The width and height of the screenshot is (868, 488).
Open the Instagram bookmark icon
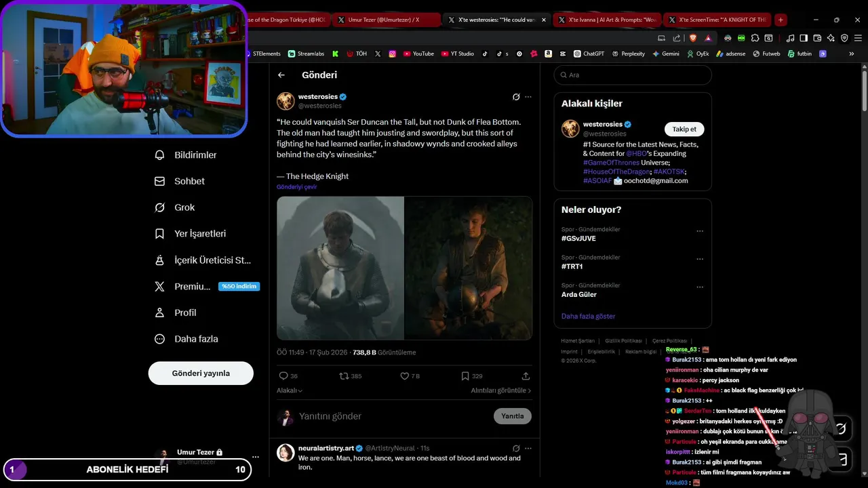click(392, 54)
